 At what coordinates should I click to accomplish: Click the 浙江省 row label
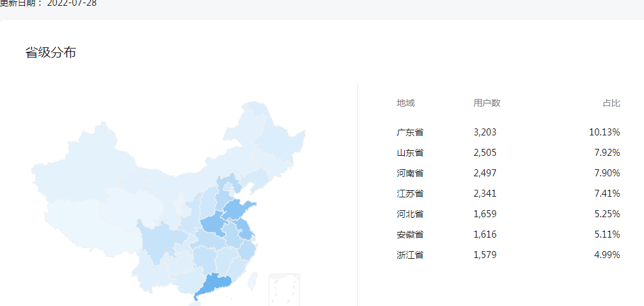click(x=410, y=255)
